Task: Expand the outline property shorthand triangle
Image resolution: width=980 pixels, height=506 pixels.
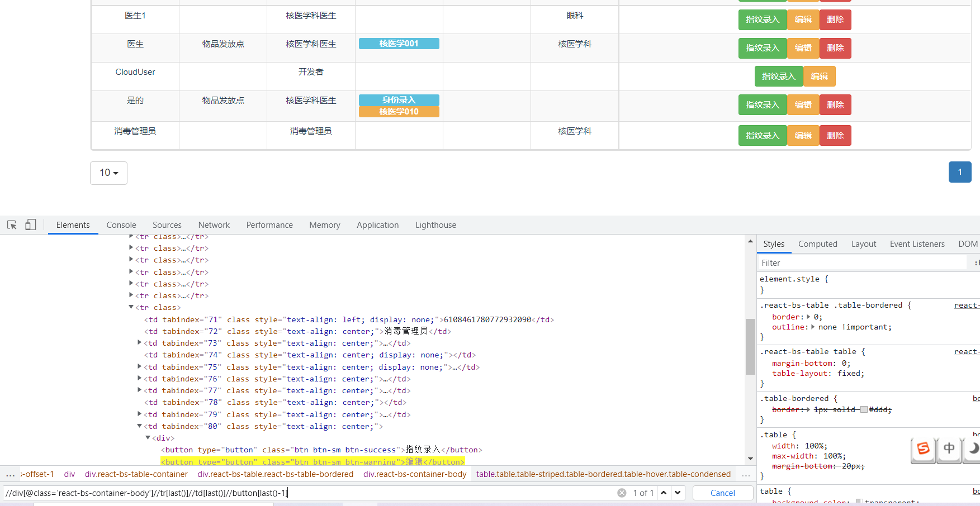Action: click(x=813, y=327)
